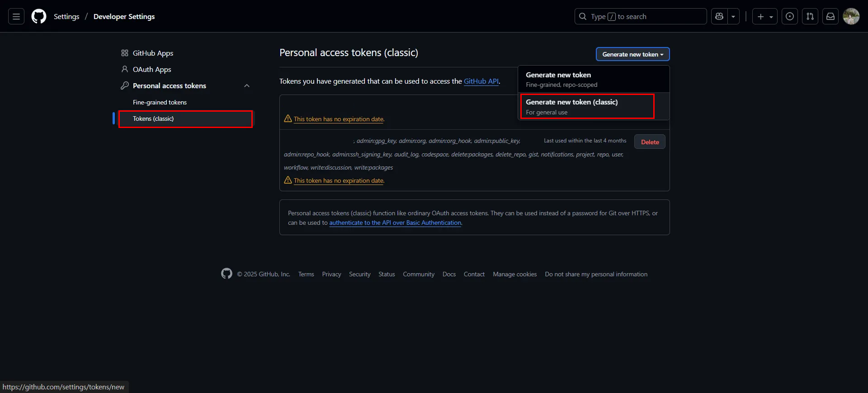868x393 pixels.
Task: Open the Create new plus menu
Action: (x=765, y=17)
